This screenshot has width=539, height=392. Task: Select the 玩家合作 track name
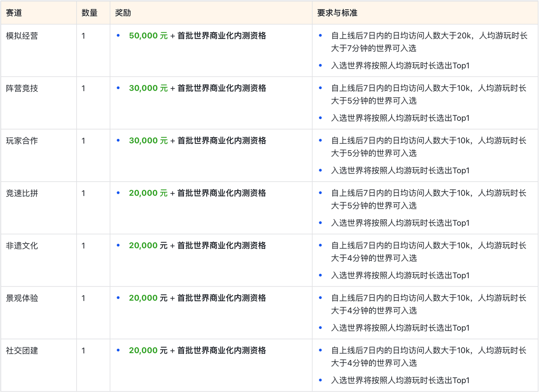click(x=22, y=141)
